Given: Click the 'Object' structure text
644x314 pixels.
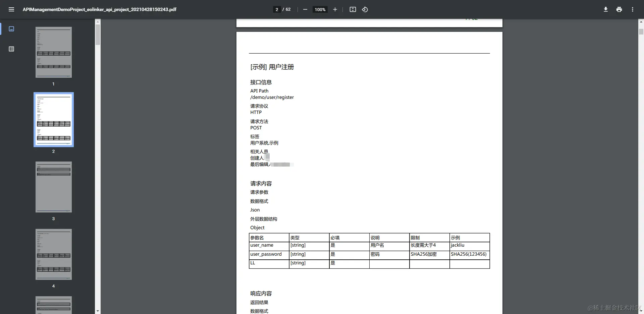Looking at the screenshot, I should click(x=257, y=228).
